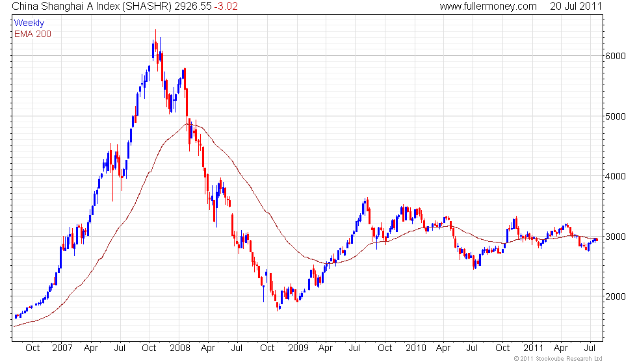Image resolution: width=637 pixels, height=364 pixels.
Task: Click the 5000 price axis label
Action: pos(616,116)
